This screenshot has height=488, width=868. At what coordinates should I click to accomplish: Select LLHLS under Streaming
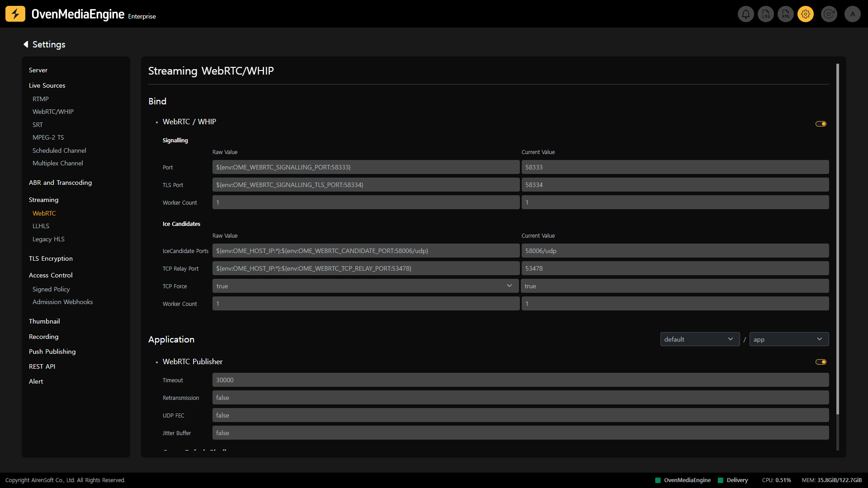click(41, 226)
